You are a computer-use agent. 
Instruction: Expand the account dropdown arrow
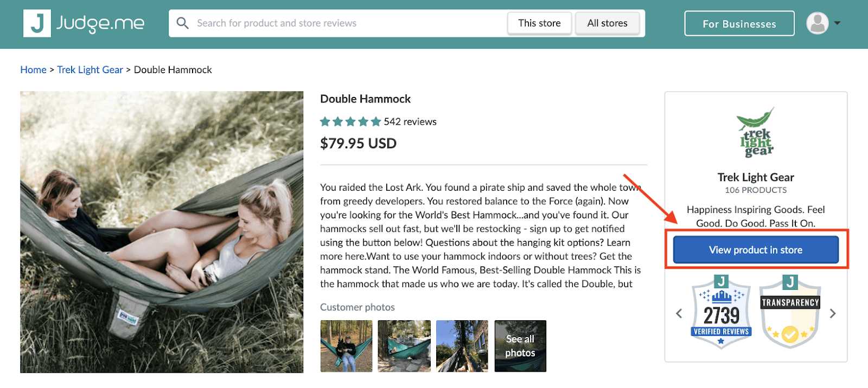coord(838,23)
